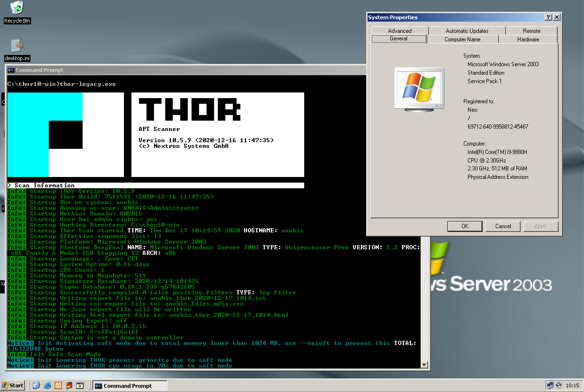Screen dimensions: 584x392
Task: Open the Recycle Bin desktop icon
Action: pyautogui.click(x=17, y=8)
